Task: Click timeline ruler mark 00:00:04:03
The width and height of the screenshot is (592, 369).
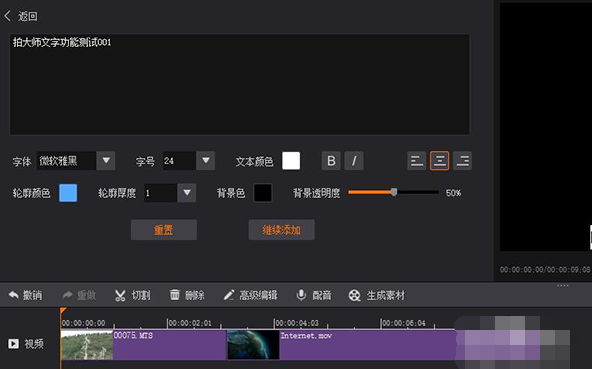Action: tap(297, 323)
